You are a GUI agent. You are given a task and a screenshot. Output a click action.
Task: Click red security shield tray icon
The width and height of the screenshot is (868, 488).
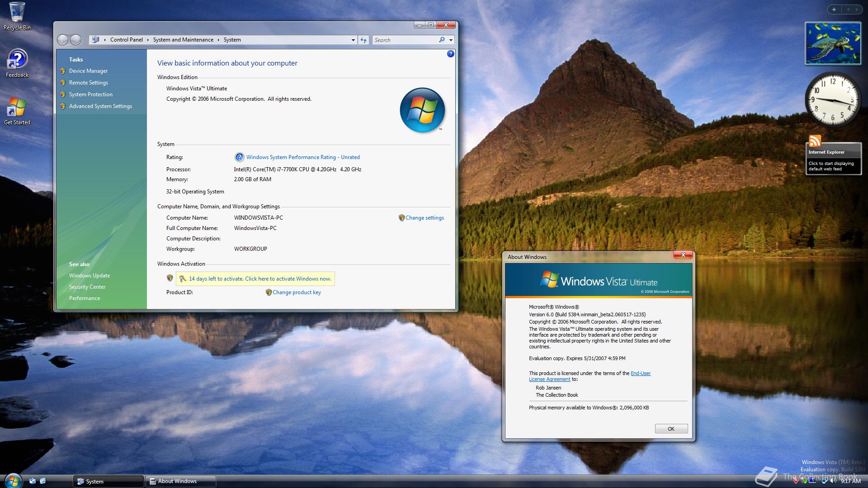click(796, 480)
